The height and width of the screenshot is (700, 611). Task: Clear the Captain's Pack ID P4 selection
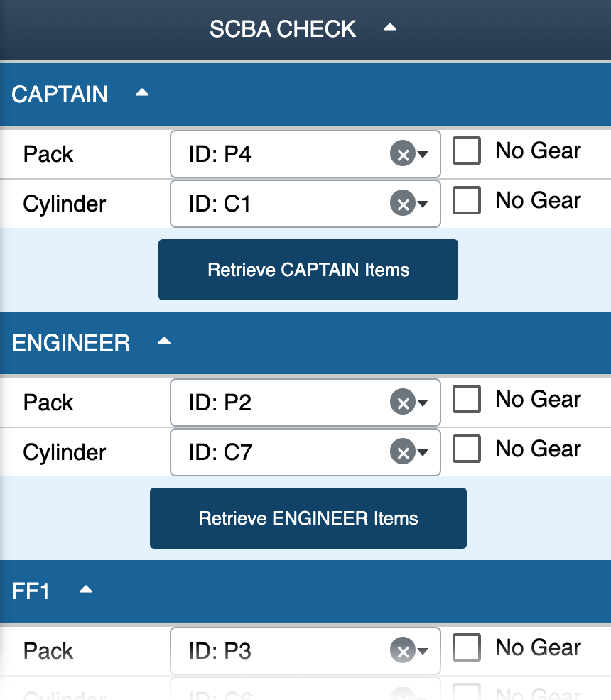pyautogui.click(x=402, y=154)
